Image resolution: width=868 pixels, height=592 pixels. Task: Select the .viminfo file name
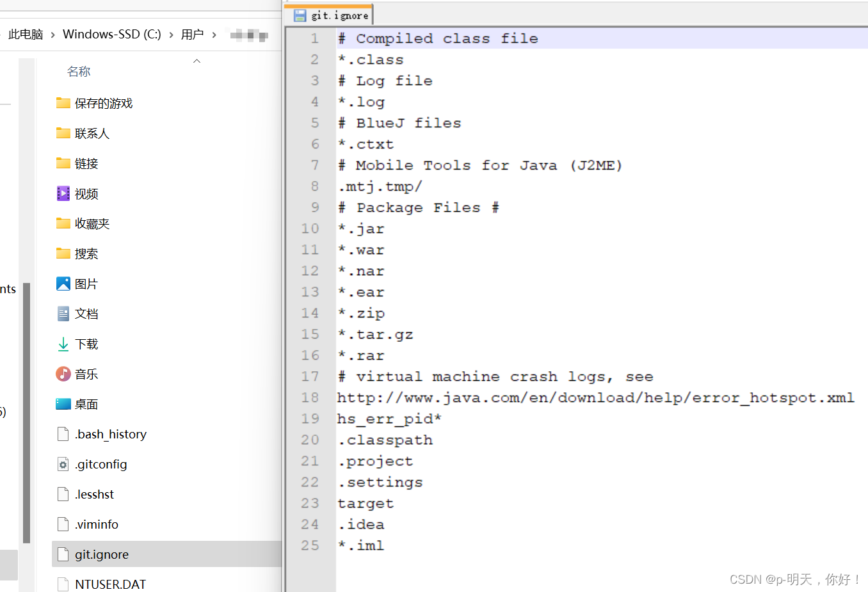point(97,524)
